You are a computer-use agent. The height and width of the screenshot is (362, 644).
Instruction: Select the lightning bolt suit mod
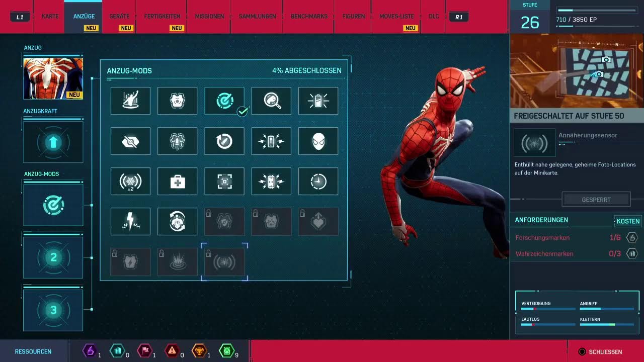(130, 221)
